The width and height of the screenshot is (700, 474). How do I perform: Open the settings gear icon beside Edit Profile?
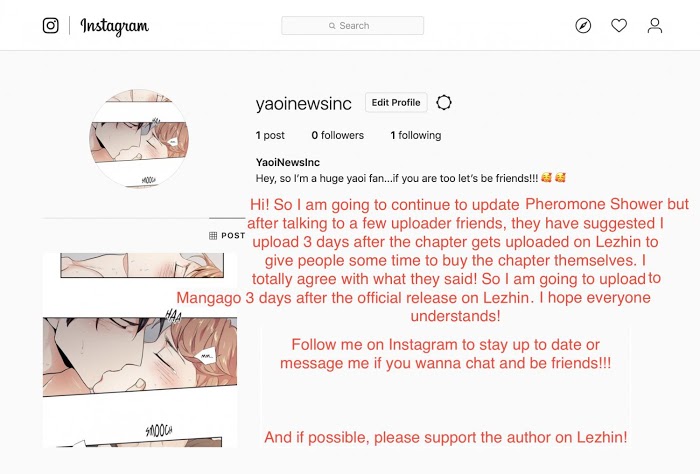click(444, 102)
